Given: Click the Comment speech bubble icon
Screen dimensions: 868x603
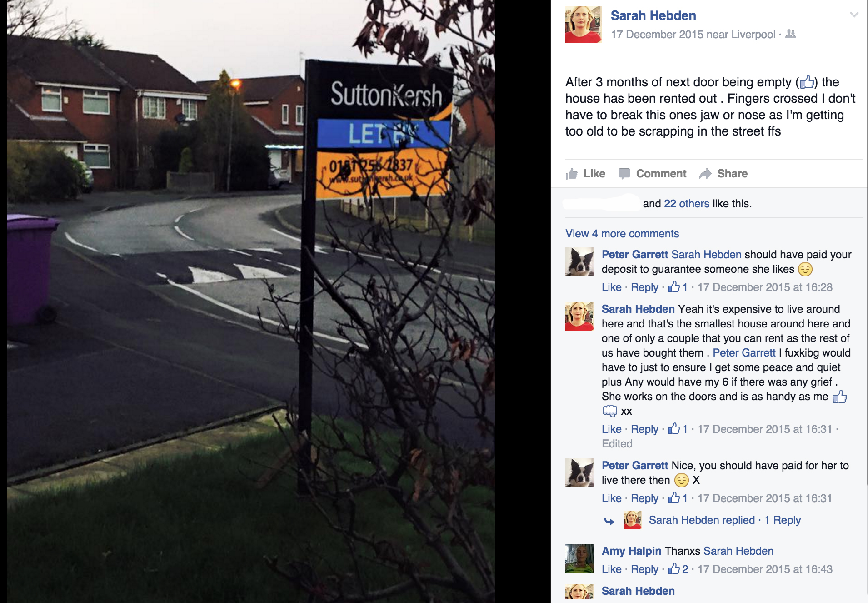Looking at the screenshot, I should (x=624, y=173).
